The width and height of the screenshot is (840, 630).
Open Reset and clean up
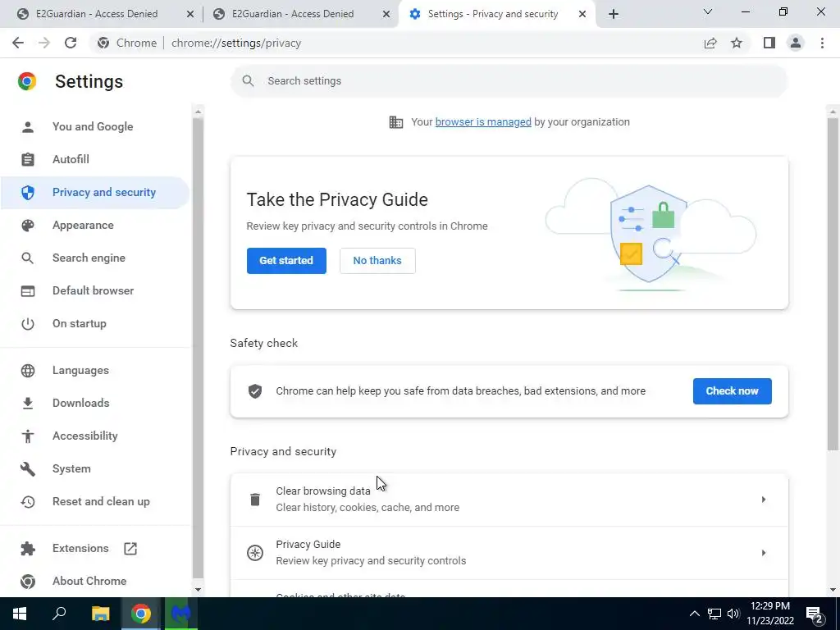point(95,501)
